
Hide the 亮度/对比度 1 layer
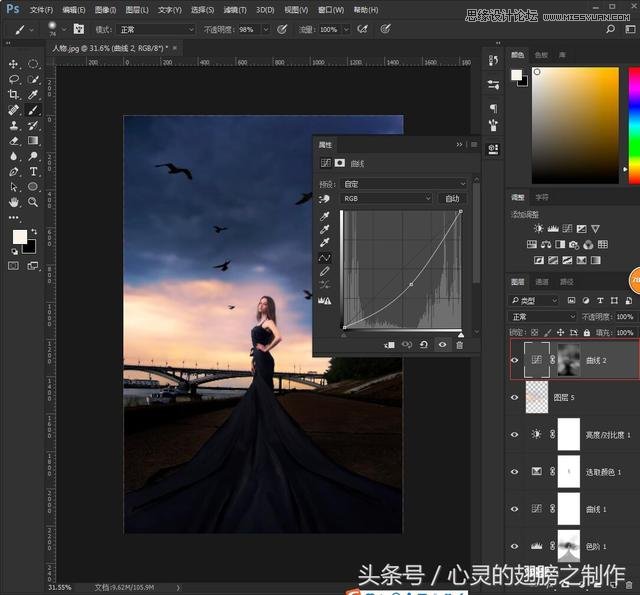tap(516, 434)
